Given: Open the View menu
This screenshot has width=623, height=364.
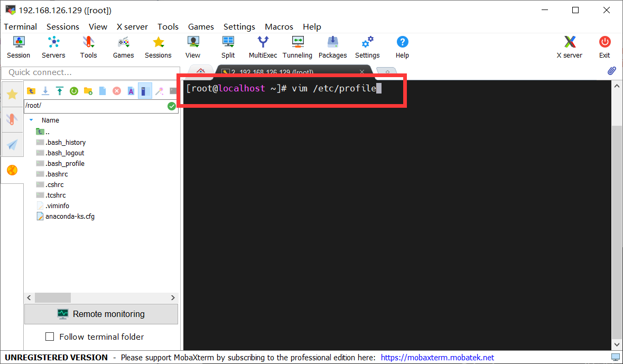Looking at the screenshot, I should [98, 26].
